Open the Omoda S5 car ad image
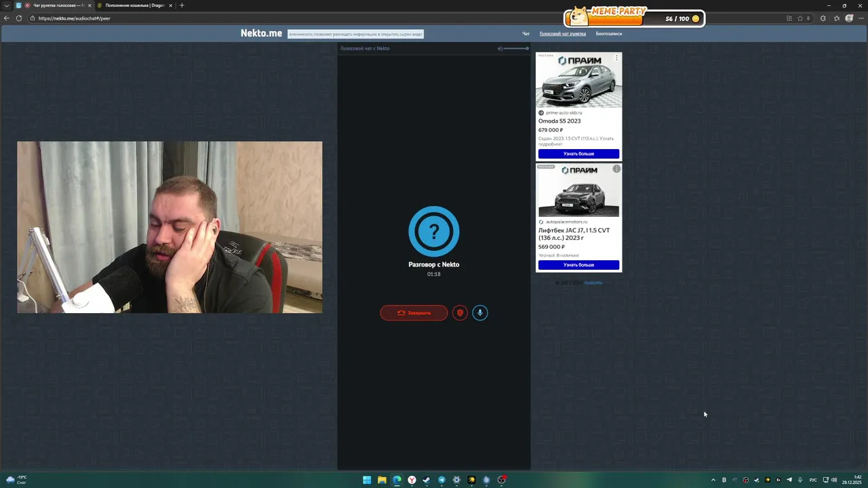 click(578, 80)
